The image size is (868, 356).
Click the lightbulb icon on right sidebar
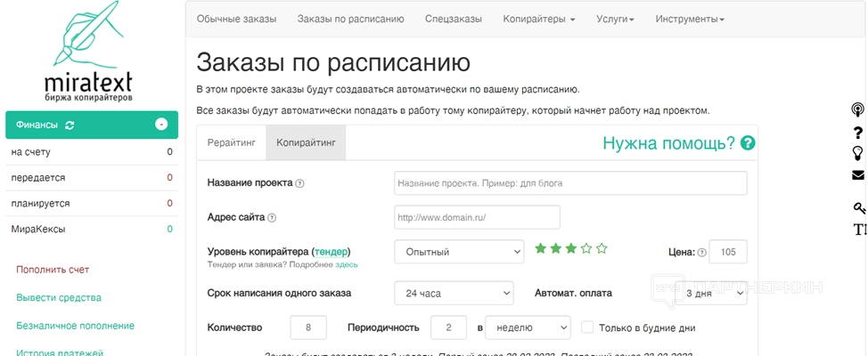click(x=858, y=153)
